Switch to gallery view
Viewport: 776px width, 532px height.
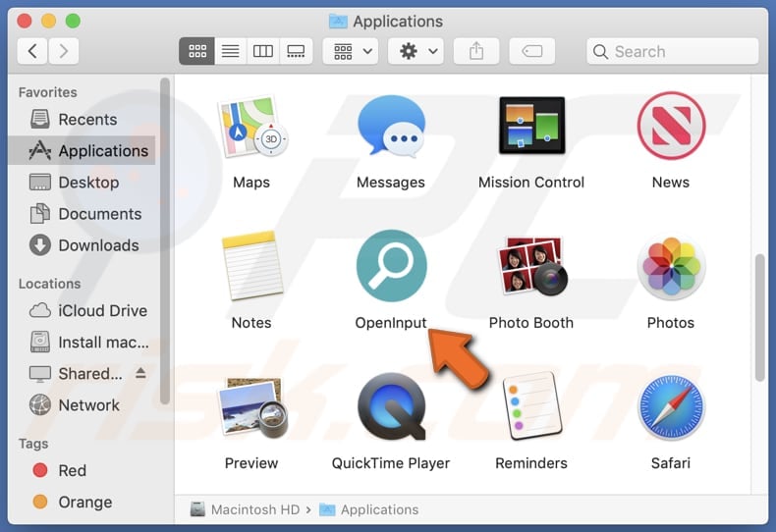point(296,51)
